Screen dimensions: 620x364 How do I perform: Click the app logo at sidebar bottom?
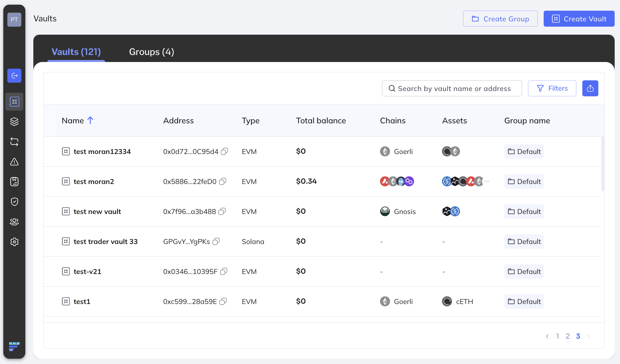[14, 346]
